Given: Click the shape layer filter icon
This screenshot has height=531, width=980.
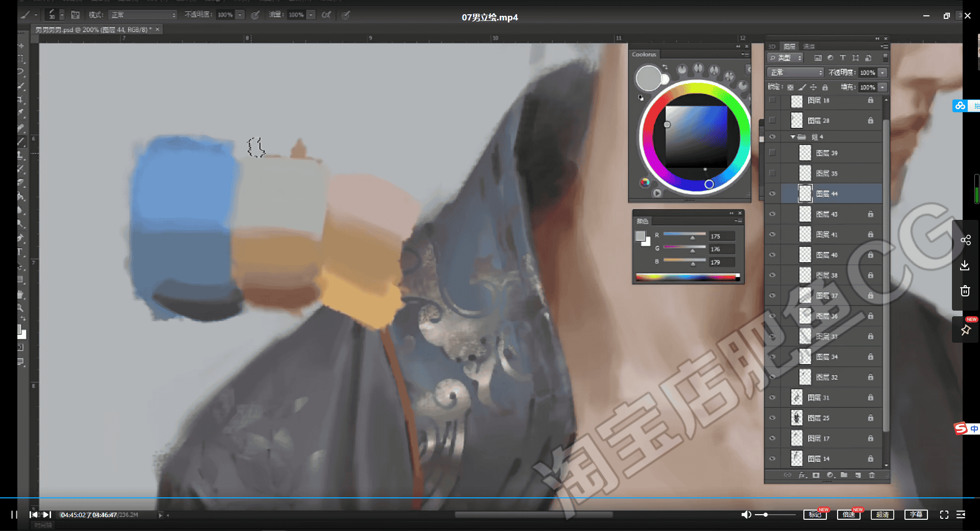Looking at the screenshot, I should (x=855, y=58).
